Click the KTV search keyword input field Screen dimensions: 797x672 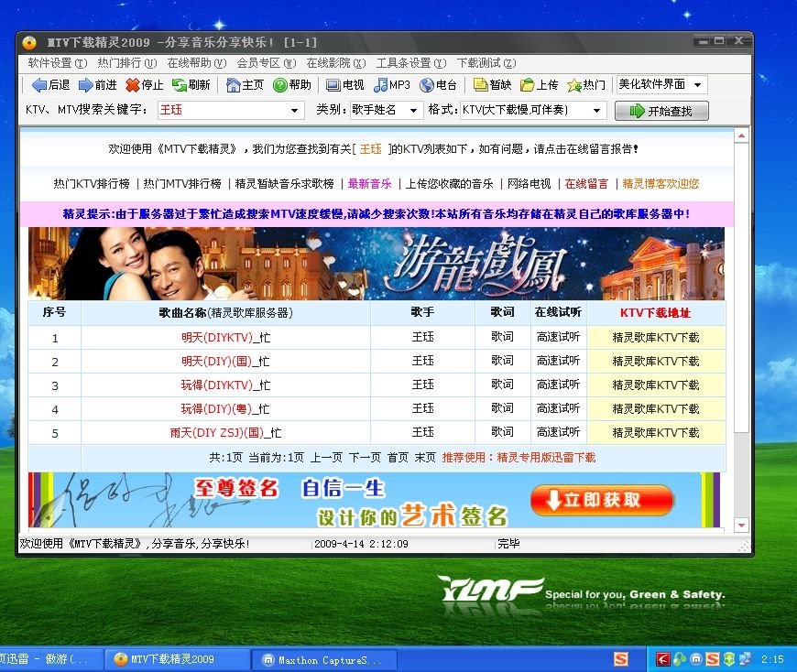[x=229, y=110]
